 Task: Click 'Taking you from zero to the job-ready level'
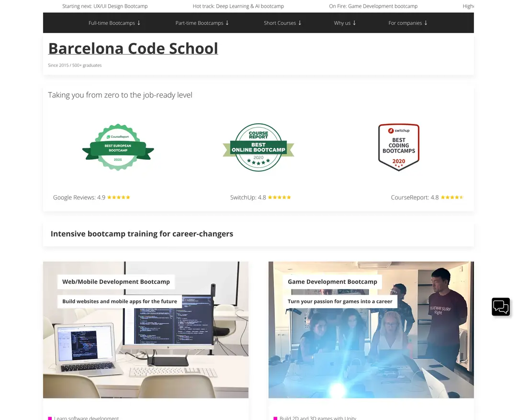click(x=120, y=95)
